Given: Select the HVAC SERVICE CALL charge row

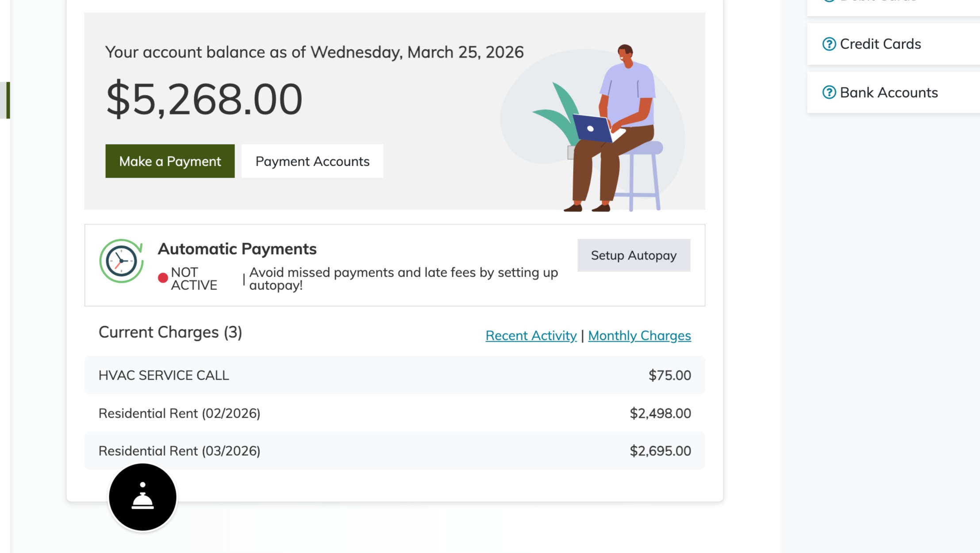Looking at the screenshot, I should 394,375.
